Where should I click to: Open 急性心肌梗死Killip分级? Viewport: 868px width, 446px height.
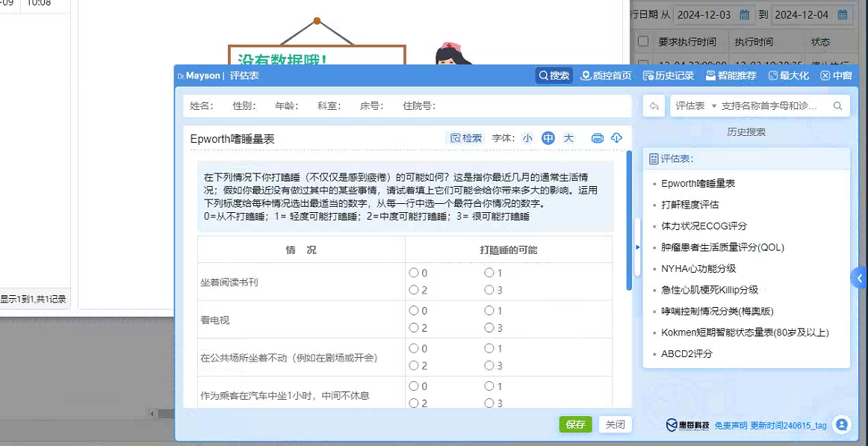click(710, 289)
